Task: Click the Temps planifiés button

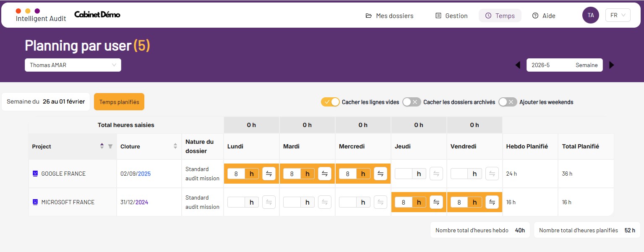Action: point(119,102)
